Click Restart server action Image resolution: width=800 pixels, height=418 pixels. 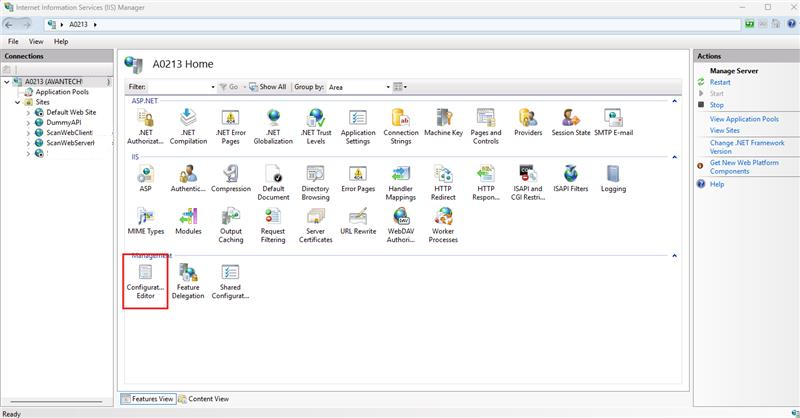(720, 82)
